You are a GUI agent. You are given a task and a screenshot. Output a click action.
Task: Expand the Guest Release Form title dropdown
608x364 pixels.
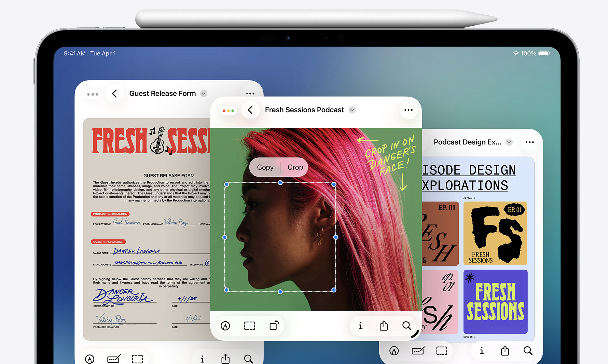pyautogui.click(x=204, y=94)
